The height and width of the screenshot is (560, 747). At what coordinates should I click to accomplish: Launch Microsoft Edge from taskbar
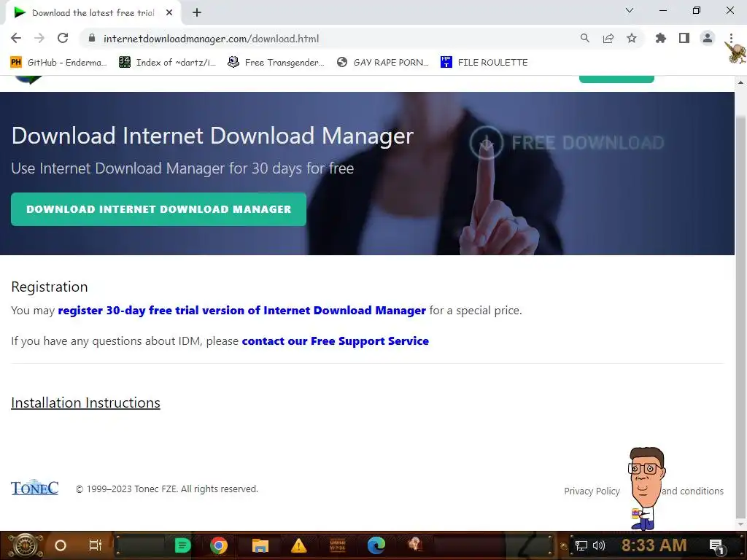coord(376,545)
